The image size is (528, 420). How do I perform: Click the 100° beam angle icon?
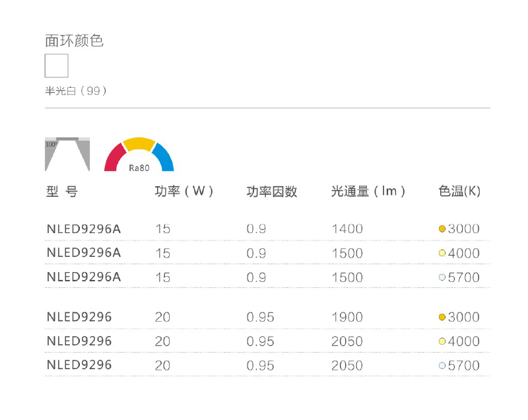point(67,154)
